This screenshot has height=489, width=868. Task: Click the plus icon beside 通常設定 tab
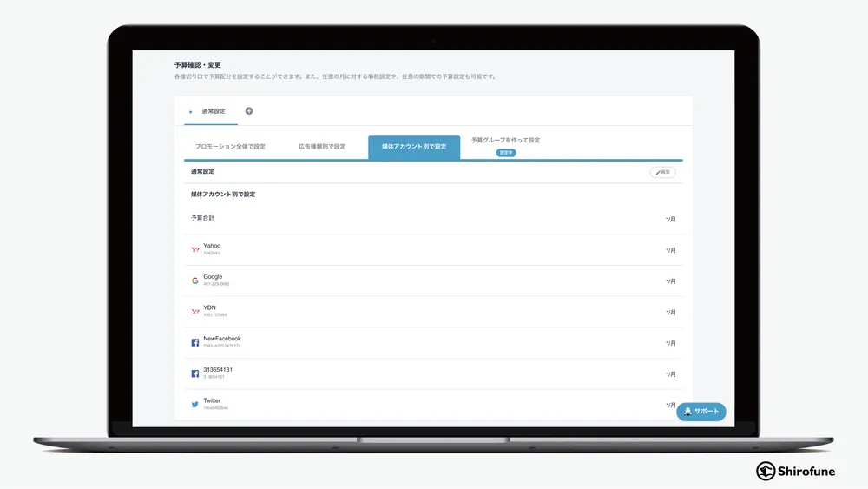pyautogui.click(x=249, y=111)
